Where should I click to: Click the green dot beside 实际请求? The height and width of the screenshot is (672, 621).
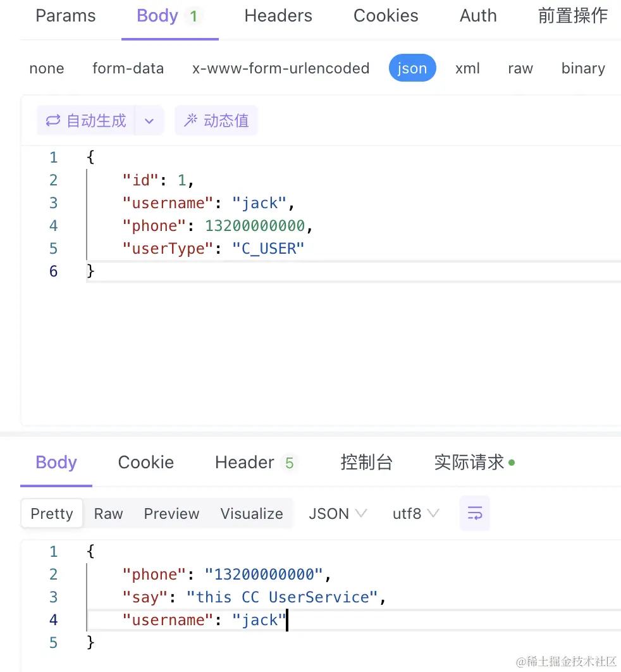(512, 463)
